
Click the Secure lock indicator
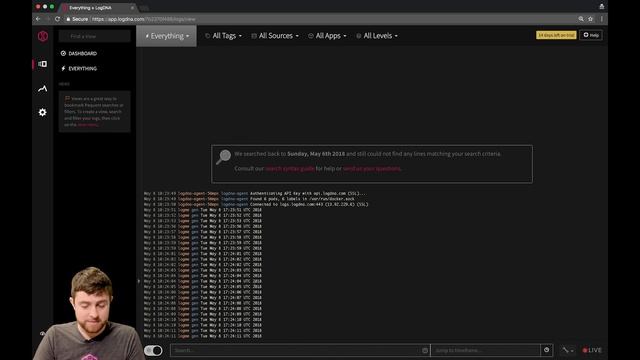pos(77,19)
